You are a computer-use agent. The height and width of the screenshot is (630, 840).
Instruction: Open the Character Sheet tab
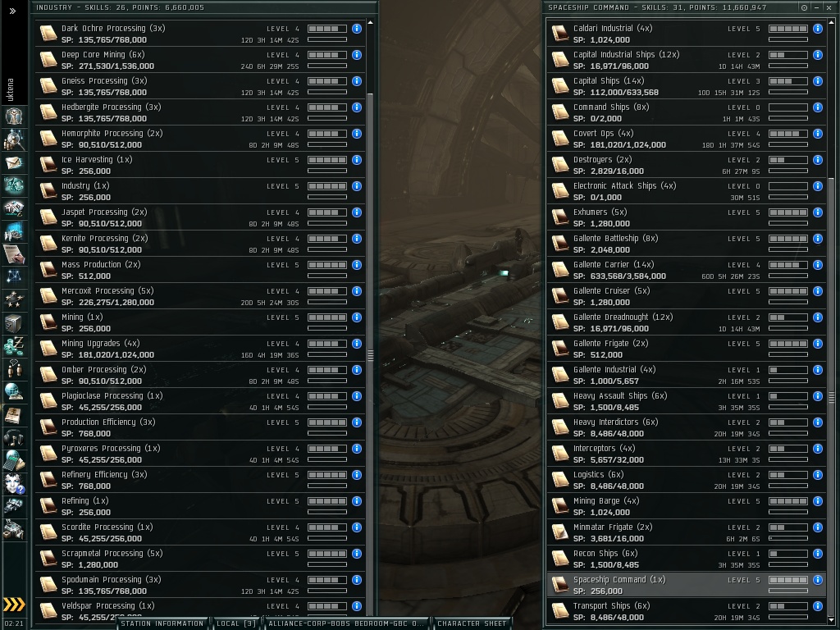[472, 623]
